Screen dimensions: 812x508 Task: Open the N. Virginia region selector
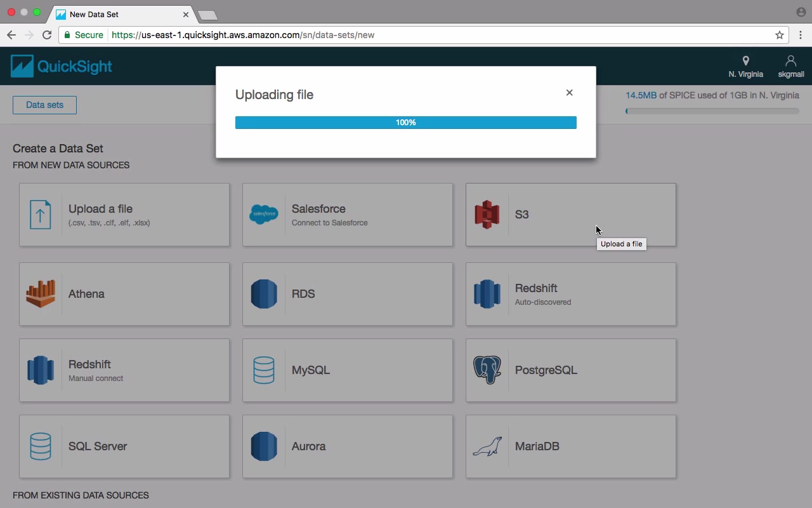pos(745,67)
